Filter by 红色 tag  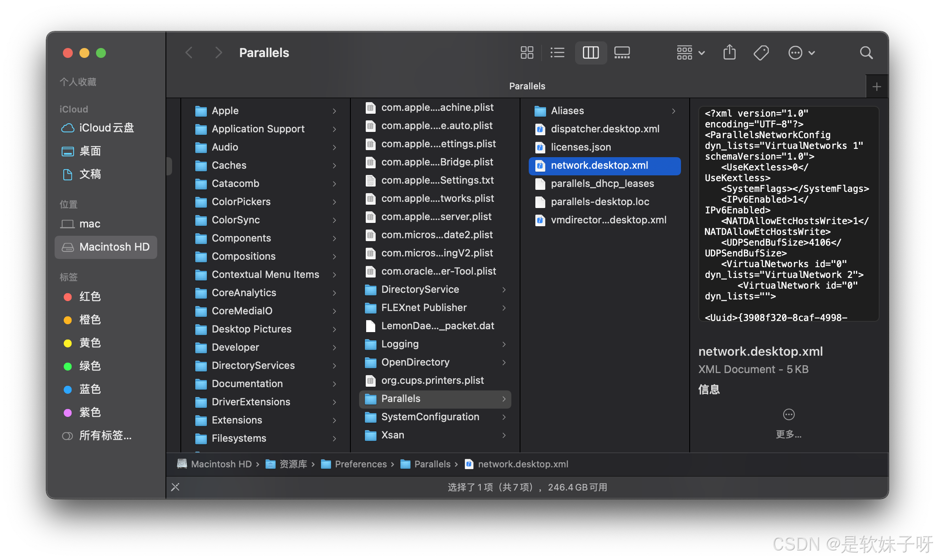point(106,297)
